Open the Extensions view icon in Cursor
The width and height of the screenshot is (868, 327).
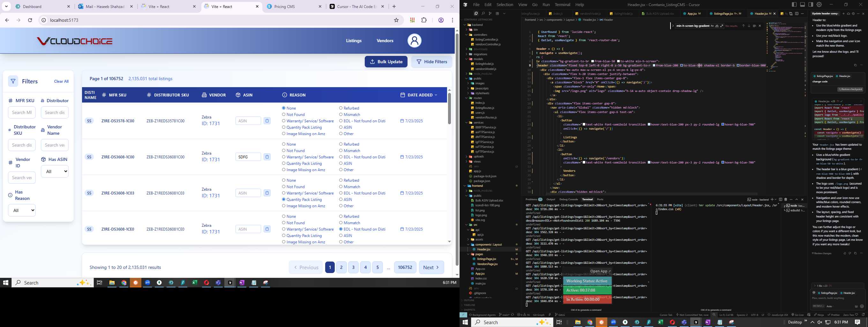pyautogui.click(x=497, y=13)
